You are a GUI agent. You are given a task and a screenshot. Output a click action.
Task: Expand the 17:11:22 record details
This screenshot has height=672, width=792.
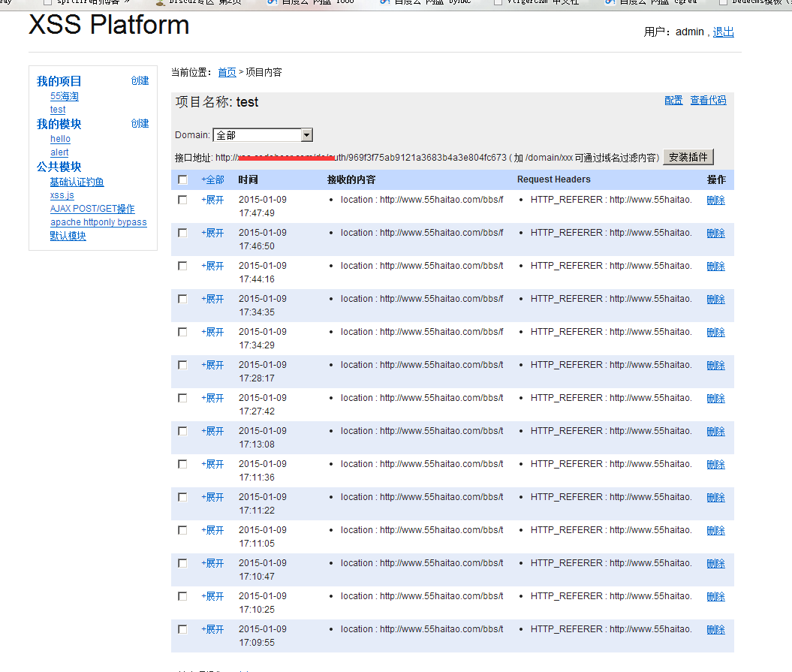(x=212, y=496)
